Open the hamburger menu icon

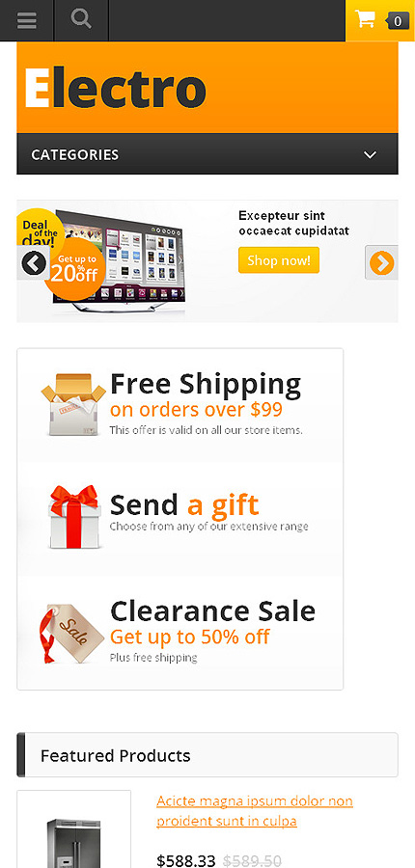click(x=26, y=20)
